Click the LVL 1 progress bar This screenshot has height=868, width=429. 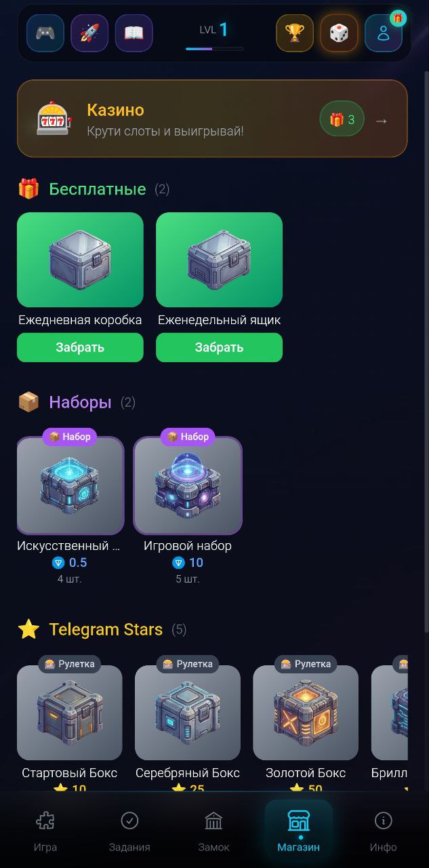(215, 49)
